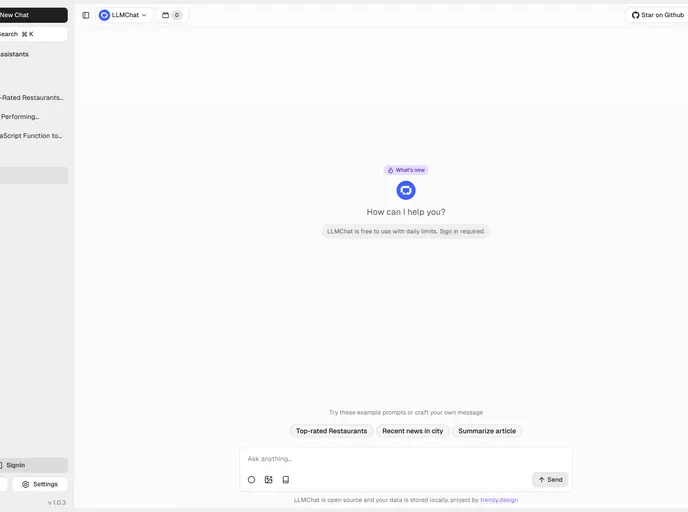Open Settings with gear icon
Screen dimensions: 688x512
[39, 484]
